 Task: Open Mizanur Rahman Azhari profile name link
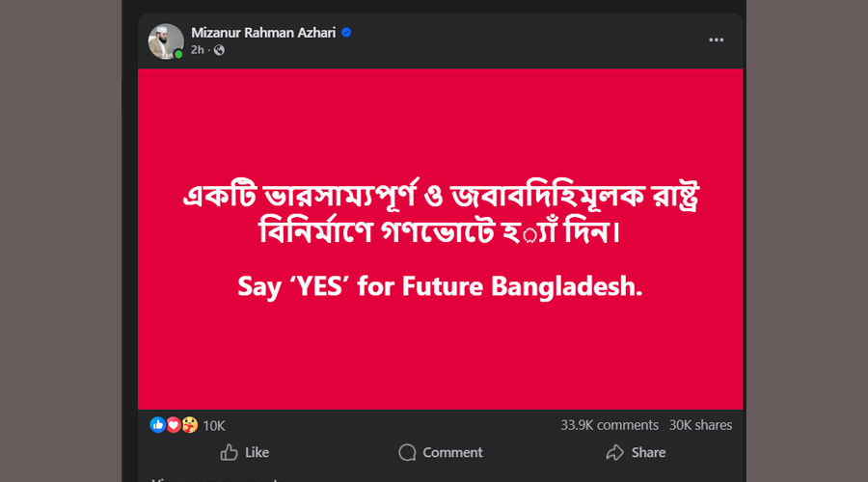(x=263, y=32)
